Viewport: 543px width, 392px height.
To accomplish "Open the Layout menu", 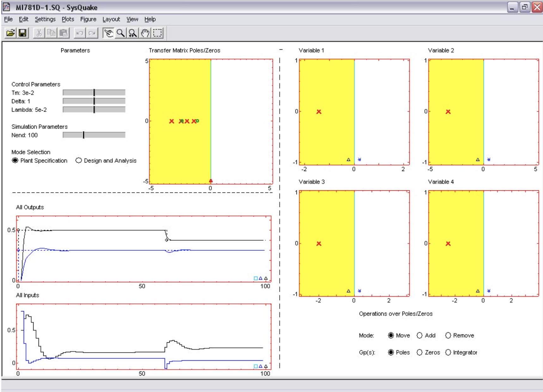I will point(111,19).
